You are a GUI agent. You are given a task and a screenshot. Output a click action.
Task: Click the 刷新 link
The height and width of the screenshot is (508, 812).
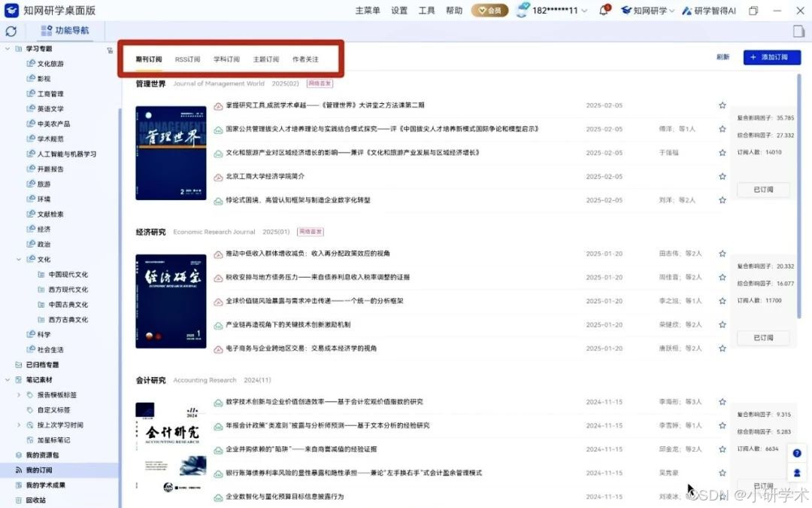(723, 57)
